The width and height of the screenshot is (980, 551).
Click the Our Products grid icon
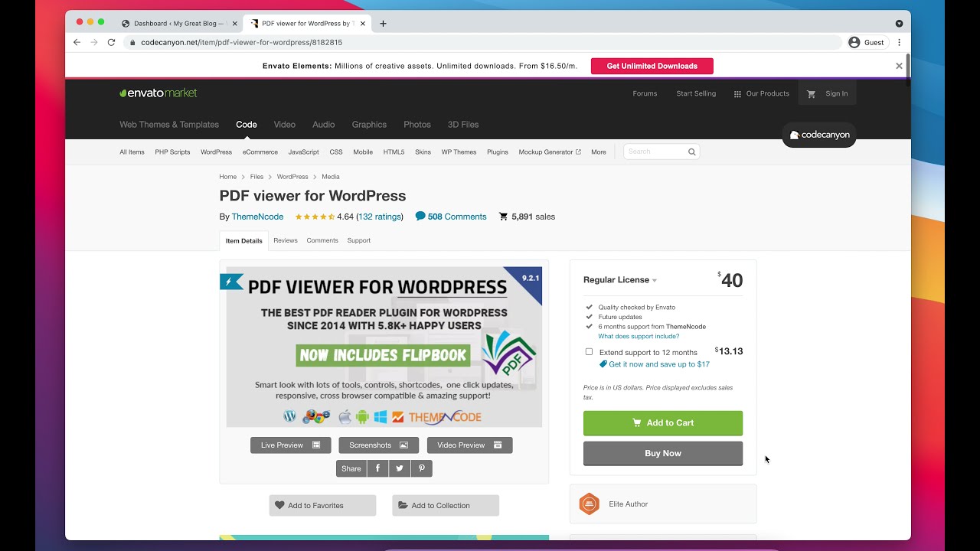click(737, 93)
